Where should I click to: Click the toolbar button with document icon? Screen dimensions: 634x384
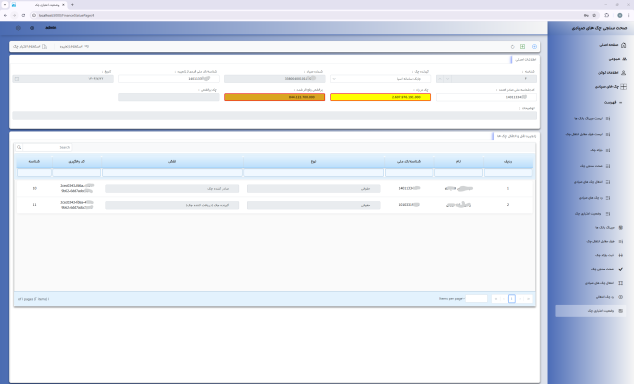pos(30,47)
